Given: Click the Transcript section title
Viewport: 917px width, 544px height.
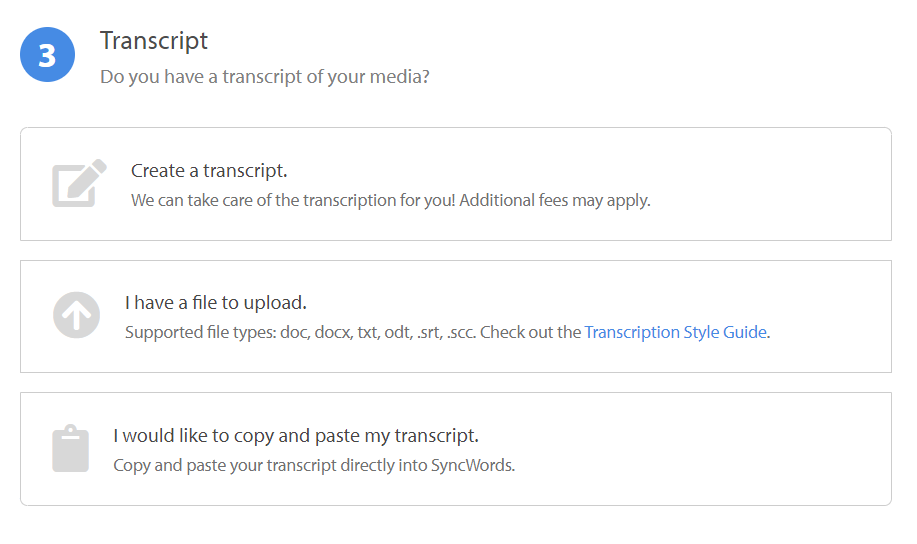Looking at the screenshot, I should tap(154, 41).
